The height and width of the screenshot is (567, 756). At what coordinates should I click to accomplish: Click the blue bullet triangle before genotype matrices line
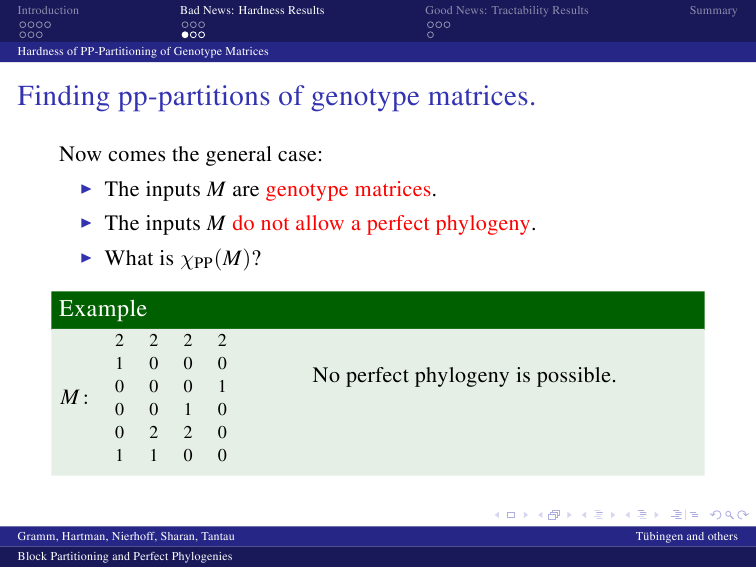(x=86, y=189)
